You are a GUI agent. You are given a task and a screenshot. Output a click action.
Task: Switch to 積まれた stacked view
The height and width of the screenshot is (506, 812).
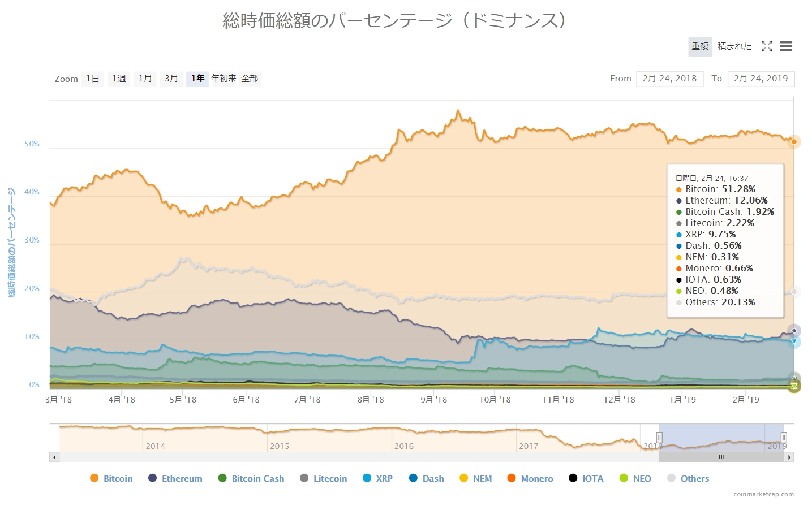(734, 46)
